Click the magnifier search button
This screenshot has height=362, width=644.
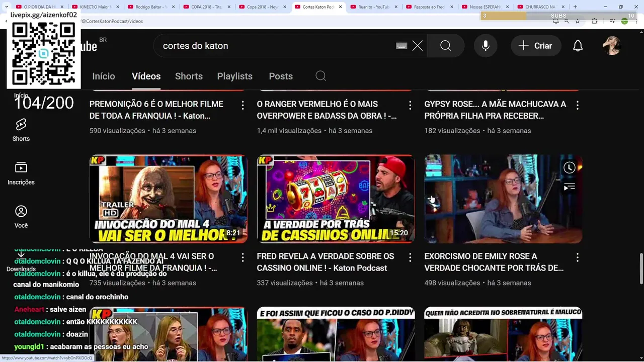pyautogui.click(x=446, y=46)
